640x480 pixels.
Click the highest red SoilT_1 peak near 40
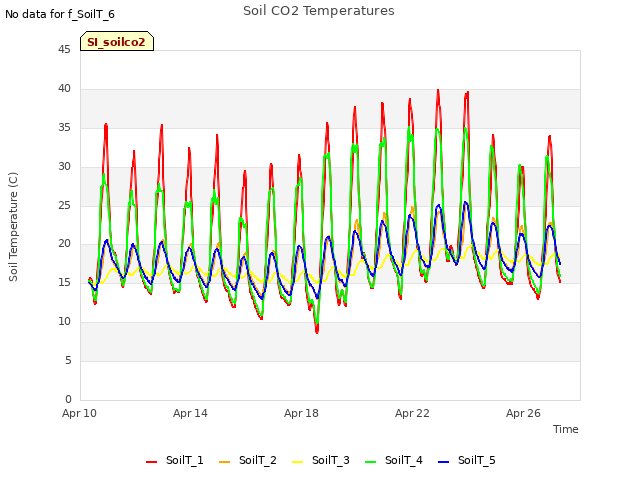tap(438, 91)
